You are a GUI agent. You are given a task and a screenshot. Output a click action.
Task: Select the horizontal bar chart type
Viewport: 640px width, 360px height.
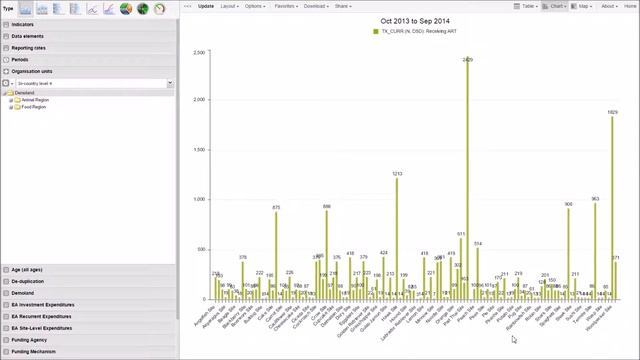tap(59, 9)
